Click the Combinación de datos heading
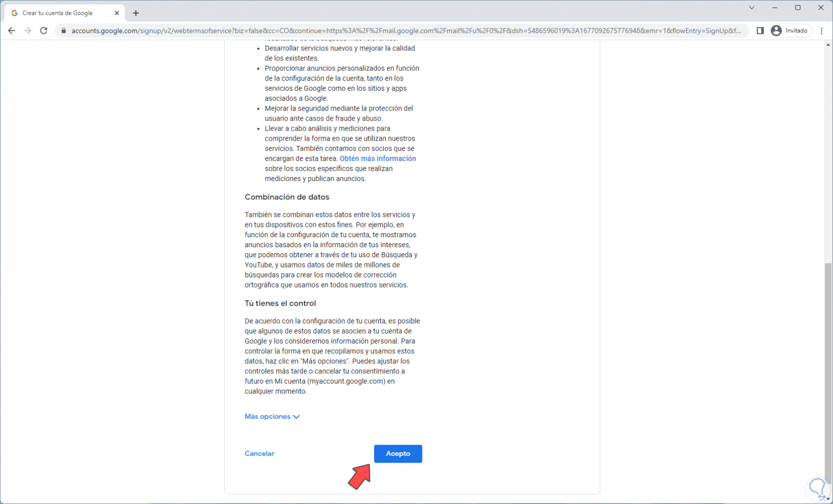 [x=287, y=197]
